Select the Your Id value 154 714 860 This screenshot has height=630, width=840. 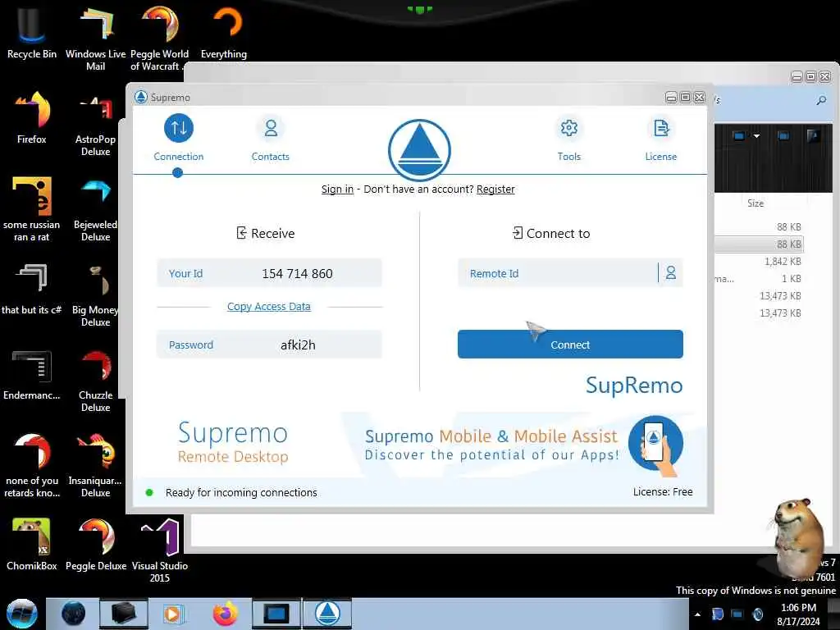(297, 274)
